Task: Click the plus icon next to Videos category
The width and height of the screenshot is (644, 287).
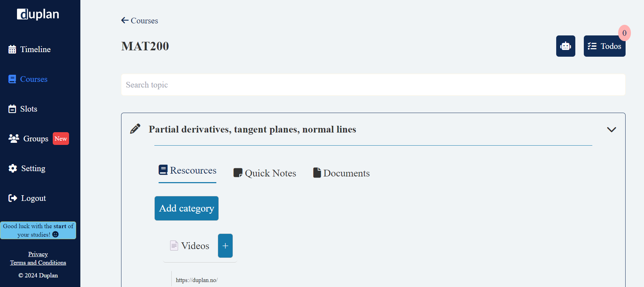Action: [x=225, y=246]
